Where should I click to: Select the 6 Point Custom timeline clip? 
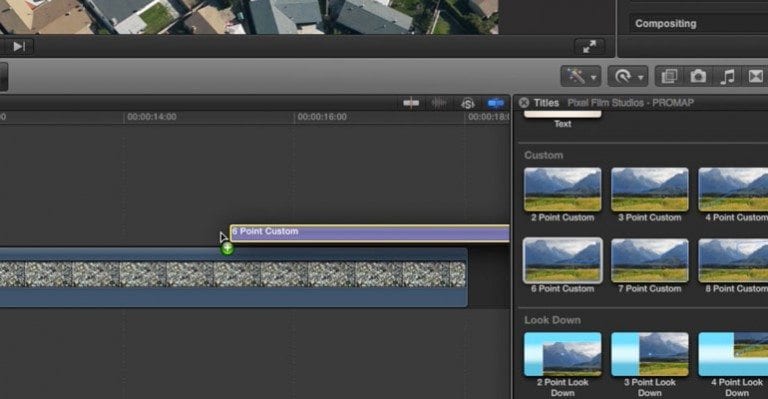pos(370,233)
